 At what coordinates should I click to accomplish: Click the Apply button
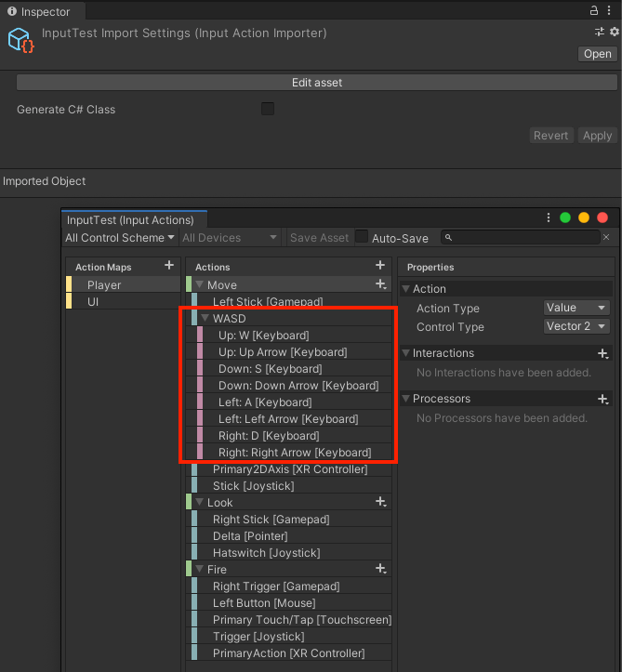[598, 136]
